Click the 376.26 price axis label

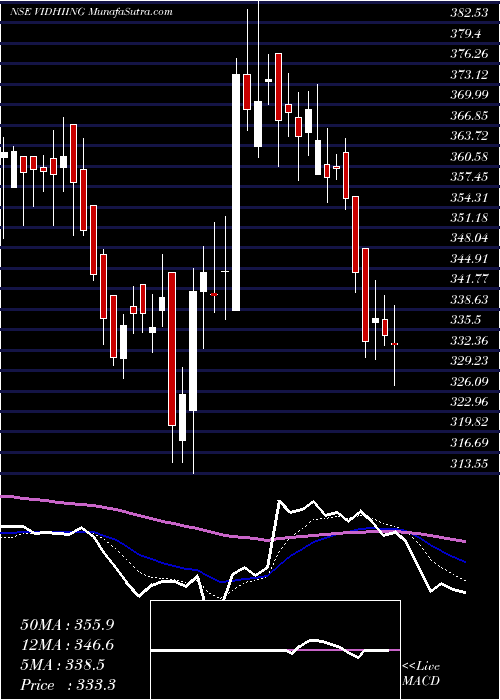pyautogui.click(x=469, y=54)
